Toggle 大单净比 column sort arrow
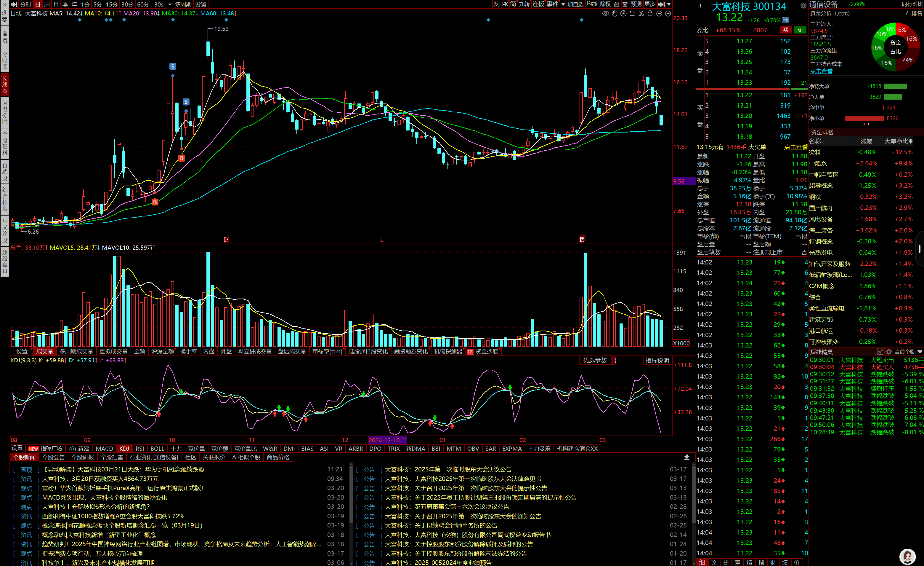This screenshot has height=566, width=924. tap(911, 141)
